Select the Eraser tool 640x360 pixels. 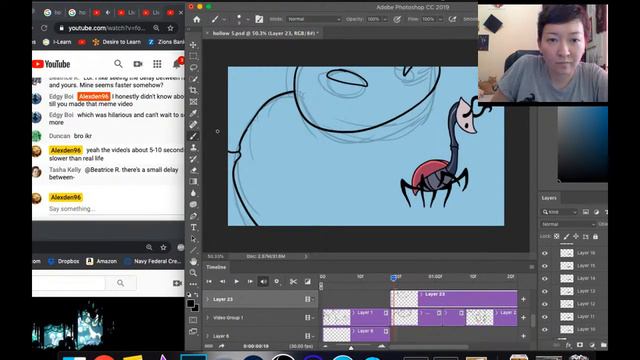(193, 170)
